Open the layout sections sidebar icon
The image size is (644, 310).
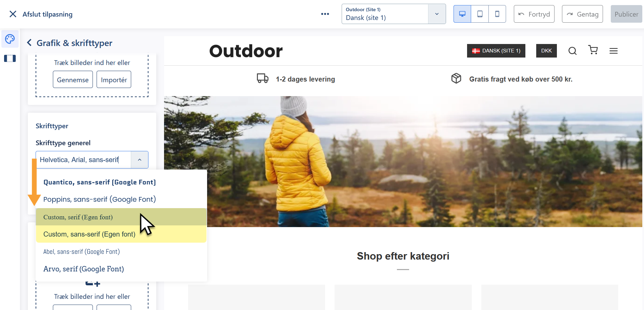(10, 59)
